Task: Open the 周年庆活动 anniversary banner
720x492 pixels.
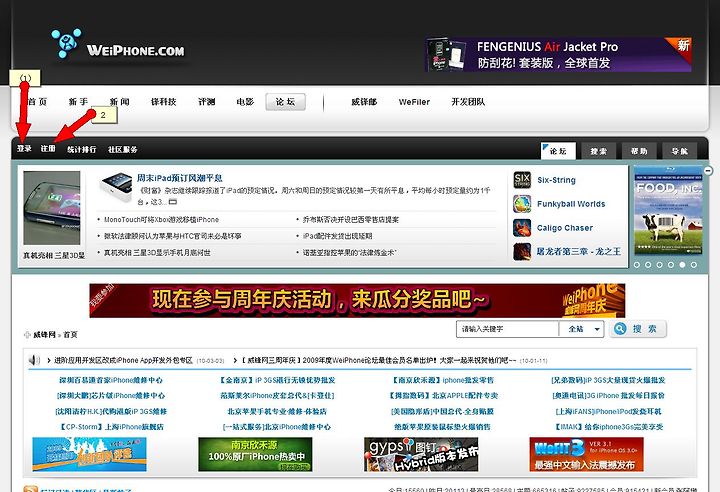Action: pos(357,300)
